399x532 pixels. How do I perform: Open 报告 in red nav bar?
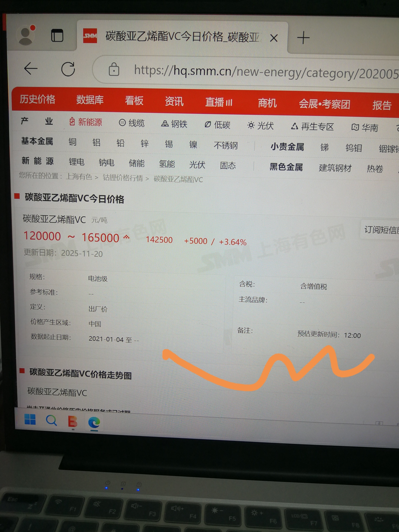pyautogui.click(x=382, y=105)
